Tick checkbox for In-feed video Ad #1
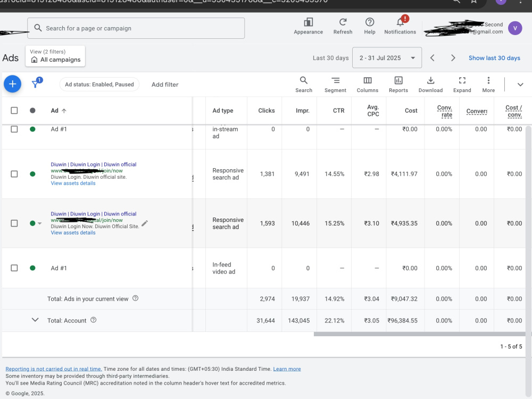Viewport: 532px width, 399px height. [x=14, y=268]
